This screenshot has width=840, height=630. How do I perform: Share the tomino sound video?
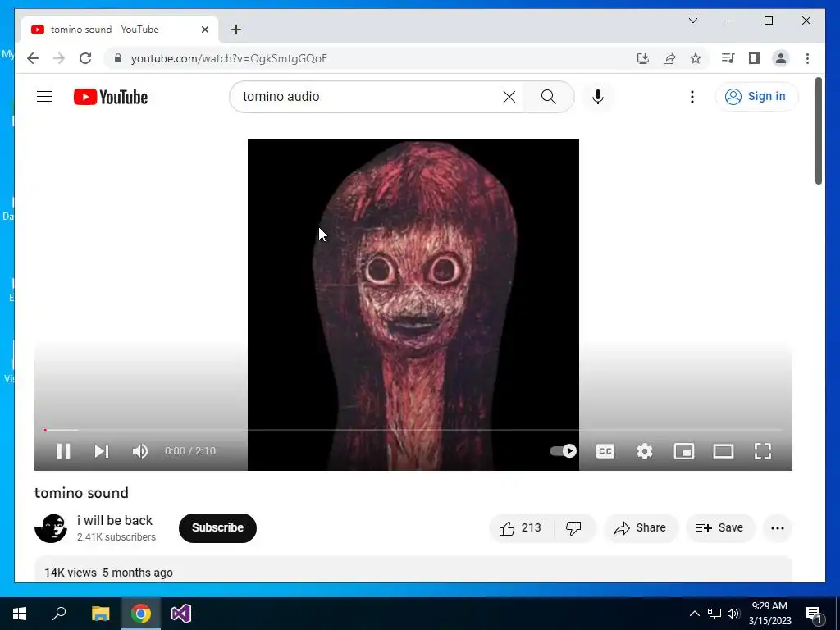[x=641, y=527]
